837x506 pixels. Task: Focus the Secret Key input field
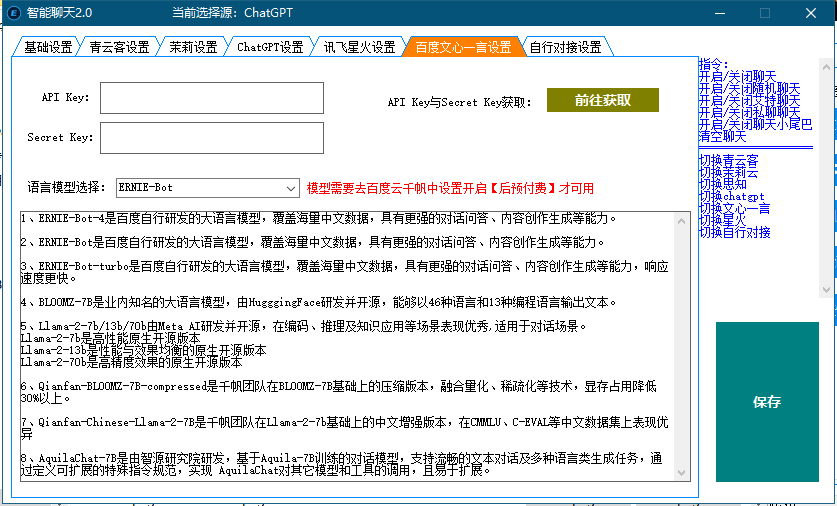tap(212, 138)
